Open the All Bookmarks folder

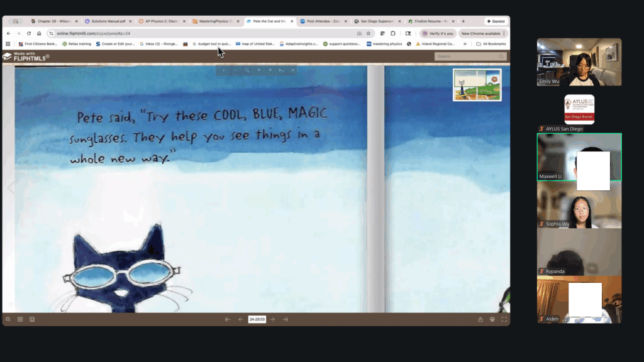[x=491, y=44]
